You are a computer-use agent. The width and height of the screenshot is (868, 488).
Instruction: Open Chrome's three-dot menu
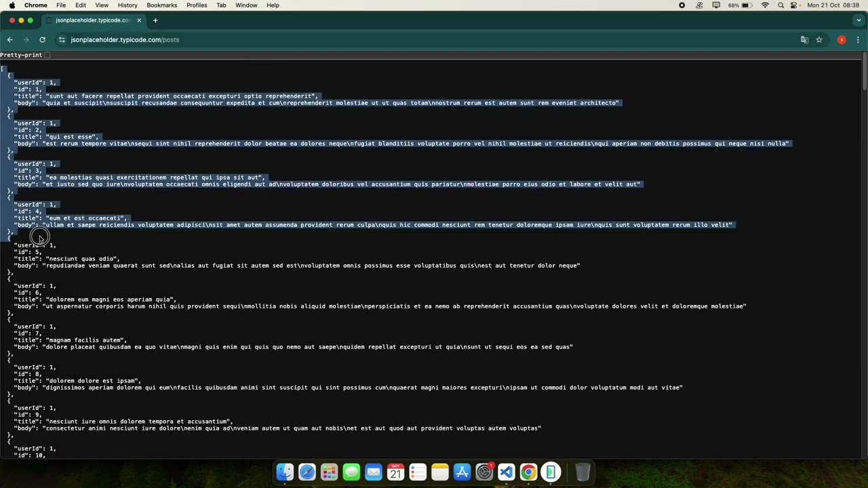pos(858,40)
